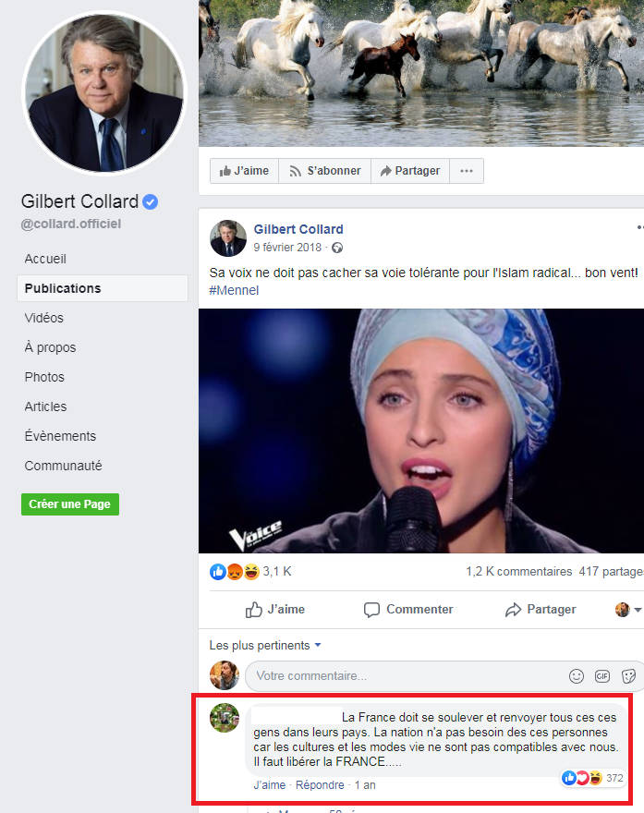Click Répondre under the comment

click(x=320, y=785)
